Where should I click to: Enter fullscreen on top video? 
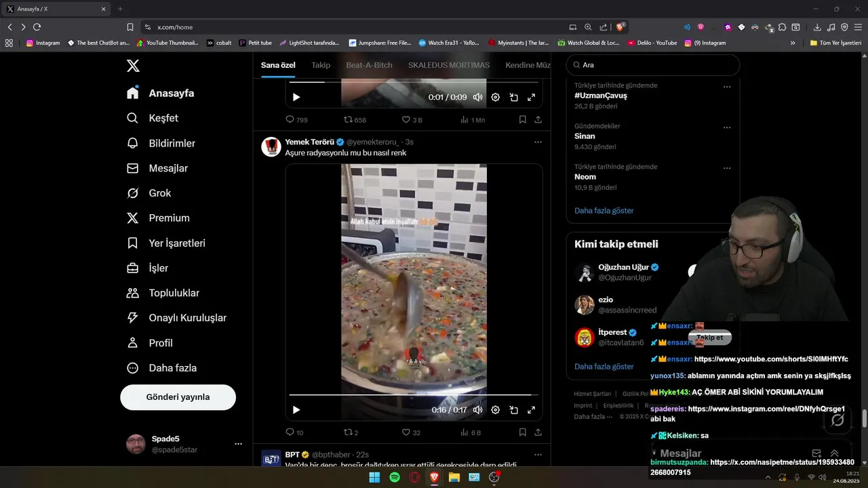532,98
